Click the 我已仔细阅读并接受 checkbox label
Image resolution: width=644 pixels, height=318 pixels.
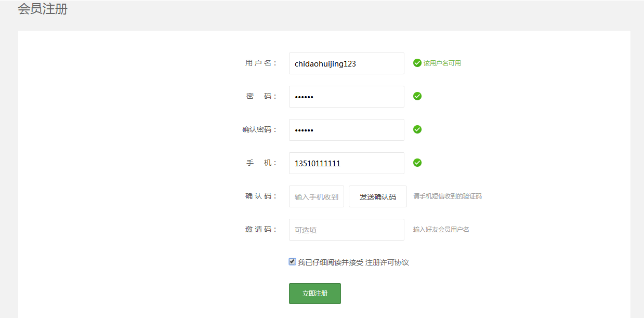tap(330, 262)
